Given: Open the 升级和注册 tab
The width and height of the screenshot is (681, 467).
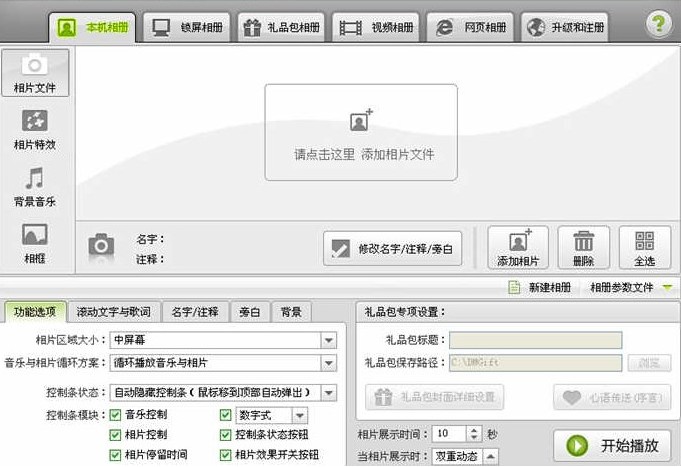Looking at the screenshot, I should pyautogui.click(x=565, y=27).
